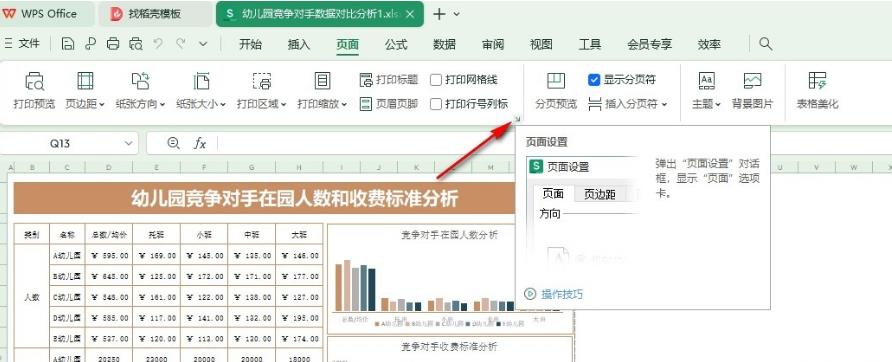Click the insert function fx icon

coord(200,143)
